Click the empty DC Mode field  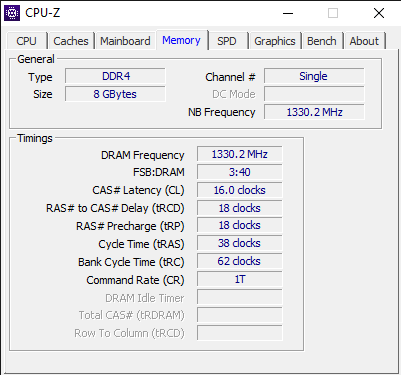click(x=314, y=94)
